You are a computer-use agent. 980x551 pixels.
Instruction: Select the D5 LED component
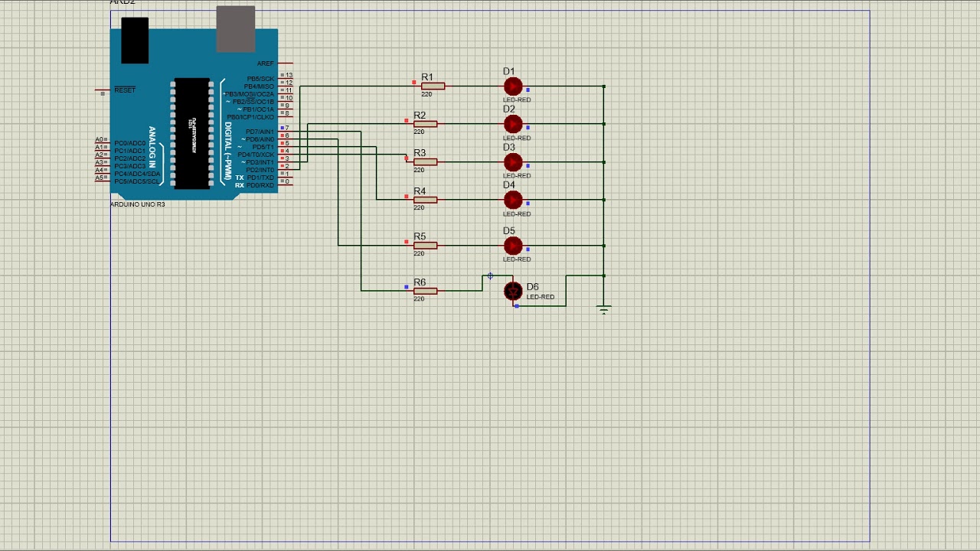pos(513,246)
